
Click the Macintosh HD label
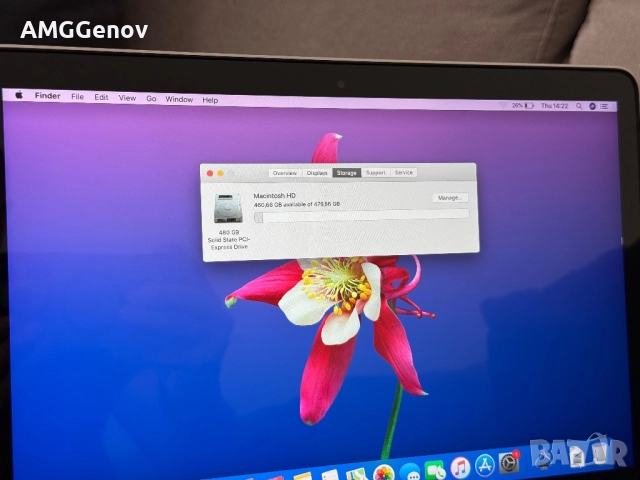274,196
